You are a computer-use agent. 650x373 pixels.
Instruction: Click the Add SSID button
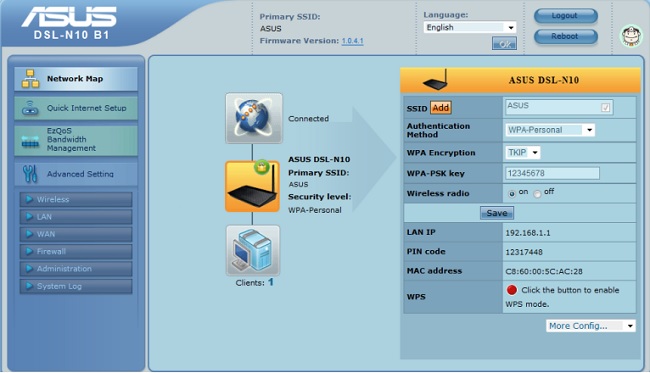click(441, 108)
